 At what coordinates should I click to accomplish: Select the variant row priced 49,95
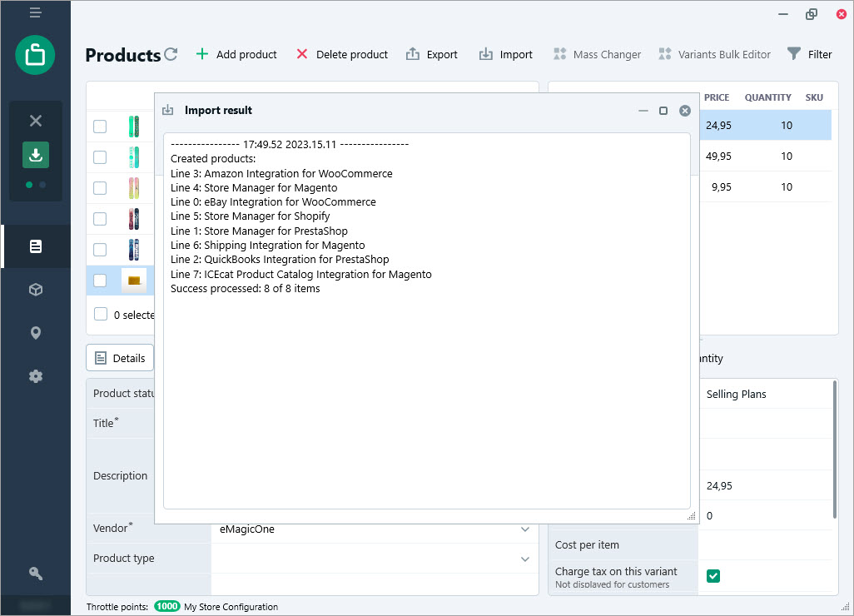tap(766, 156)
